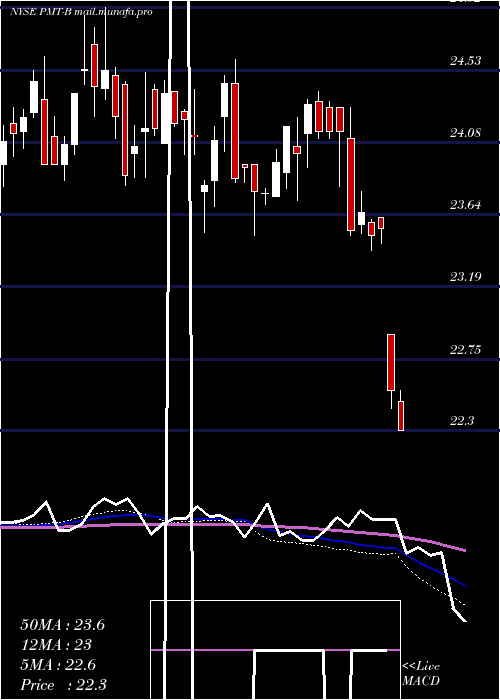The height and width of the screenshot is (700, 500).
Task: Click the 22.3 price axis label
Action: (x=462, y=421)
